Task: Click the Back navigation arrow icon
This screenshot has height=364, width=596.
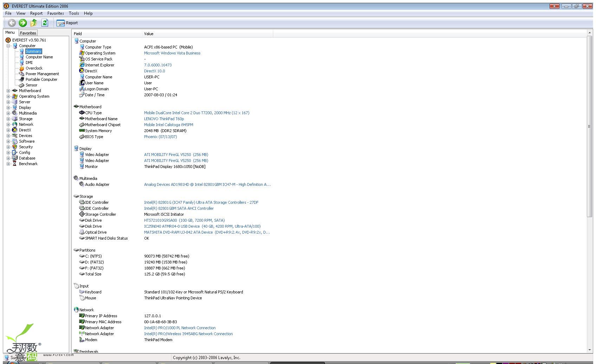Action: (x=12, y=23)
